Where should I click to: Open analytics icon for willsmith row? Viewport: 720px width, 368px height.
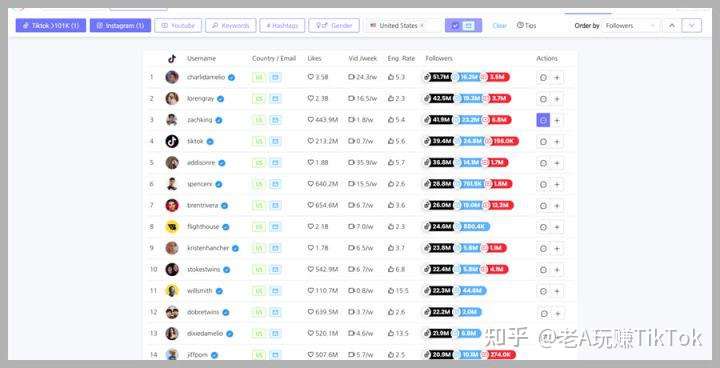[x=543, y=291]
